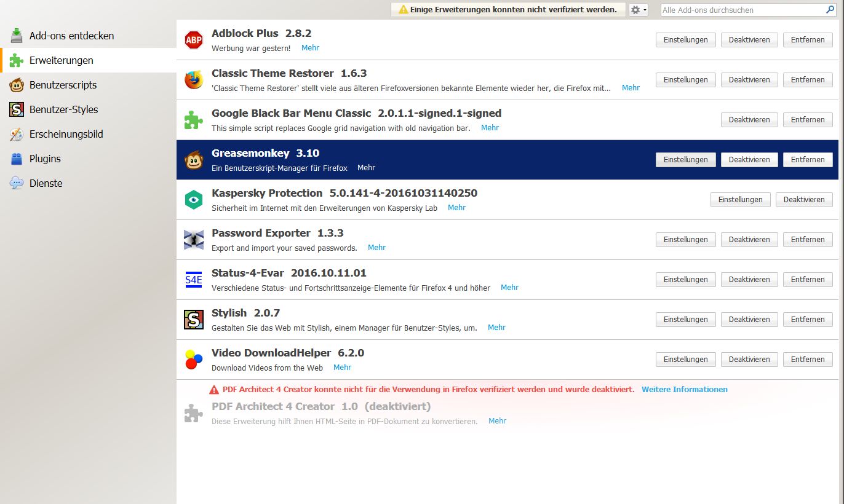844x504 pixels.
Task: Click the Status-4-Evar S4E icon
Action: point(194,280)
